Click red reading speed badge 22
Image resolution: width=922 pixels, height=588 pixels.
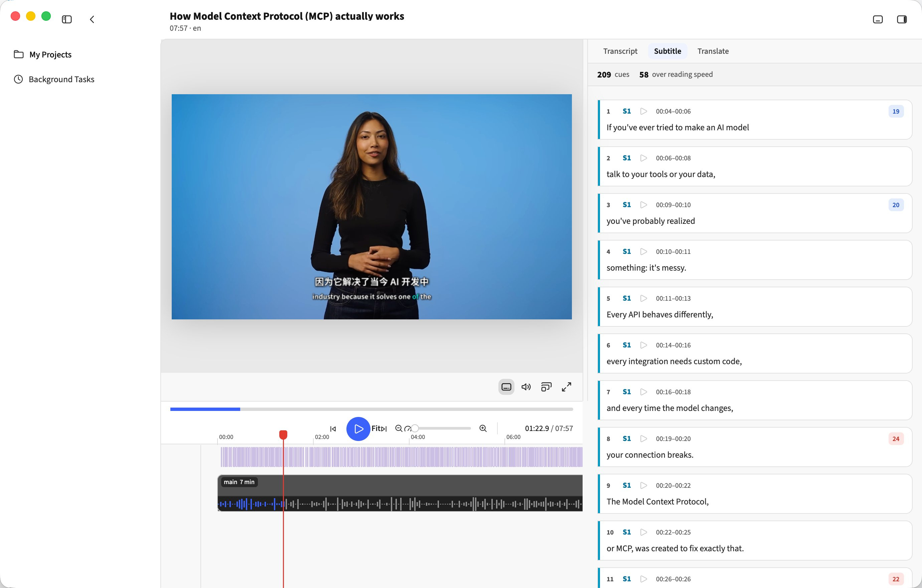(x=896, y=579)
